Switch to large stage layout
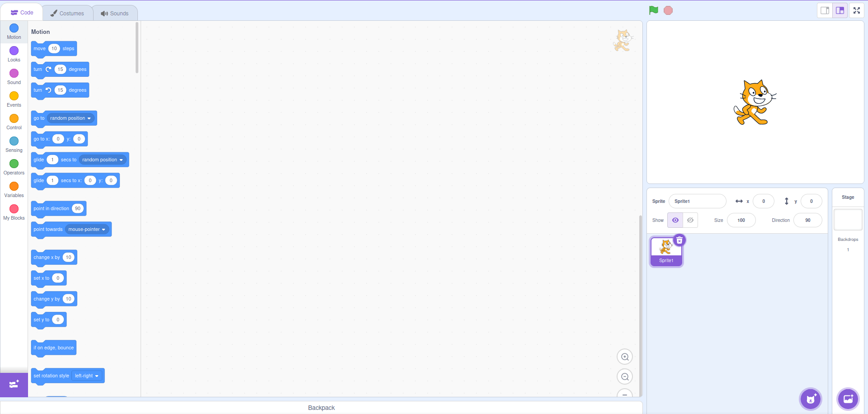 pos(840,10)
